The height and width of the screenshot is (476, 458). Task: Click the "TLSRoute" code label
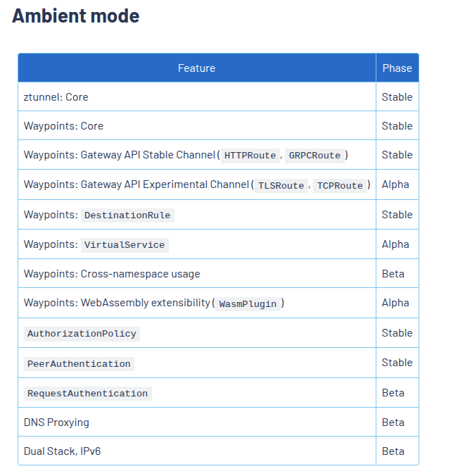click(x=281, y=185)
